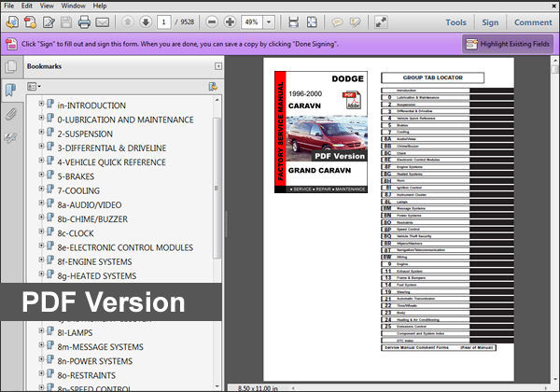The width and height of the screenshot is (560, 392).
Task: Click the Convert file to PDF icon
Action: click(30, 22)
